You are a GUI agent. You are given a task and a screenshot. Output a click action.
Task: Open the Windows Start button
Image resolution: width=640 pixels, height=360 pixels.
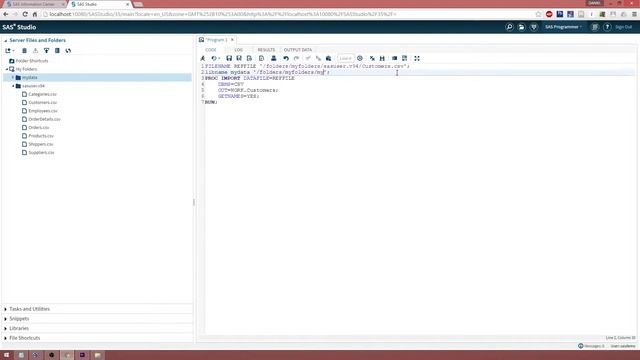point(7,355)
